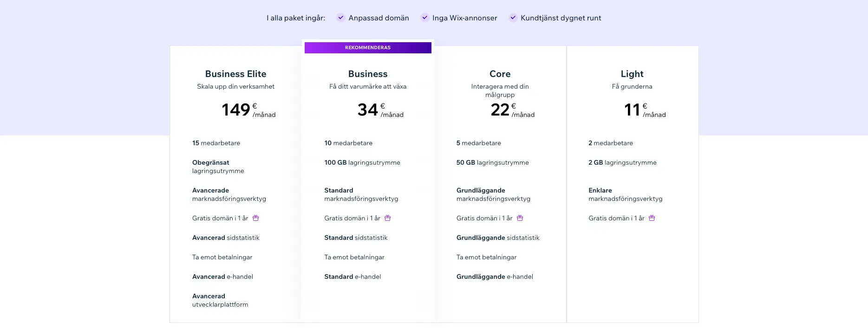The image size is (868, 328).
Task: Click 'Gratis domän i 1 år' in Business
Action: point(352,218)
